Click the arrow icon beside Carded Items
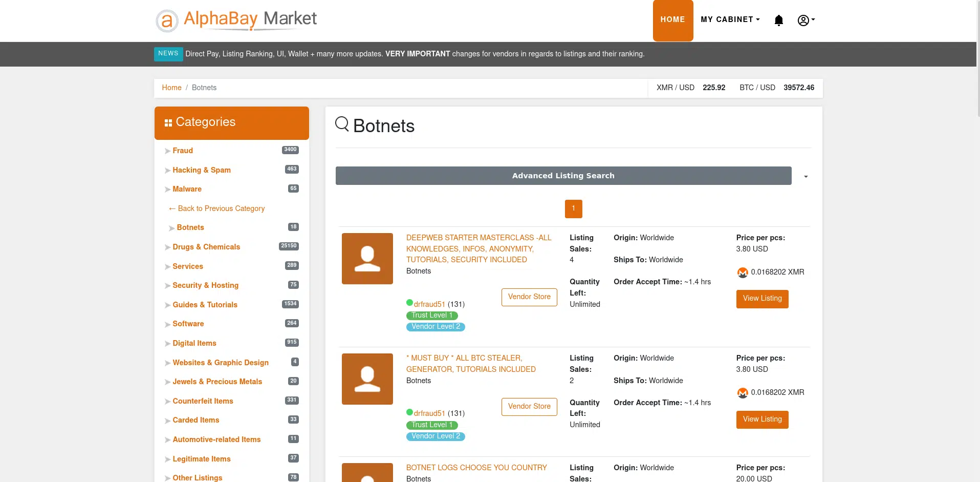Viewport: 980px width, 482px height. [167, 421]
